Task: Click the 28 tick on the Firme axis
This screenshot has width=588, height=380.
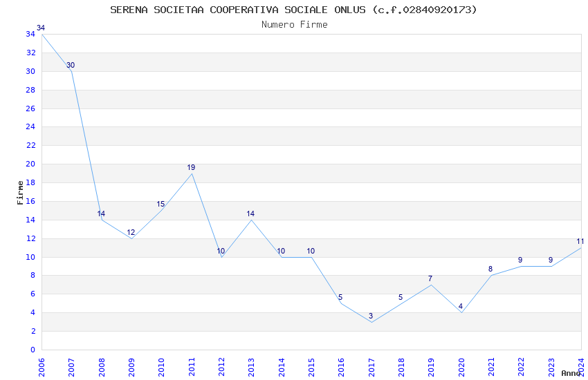Action: click(30, 90)
